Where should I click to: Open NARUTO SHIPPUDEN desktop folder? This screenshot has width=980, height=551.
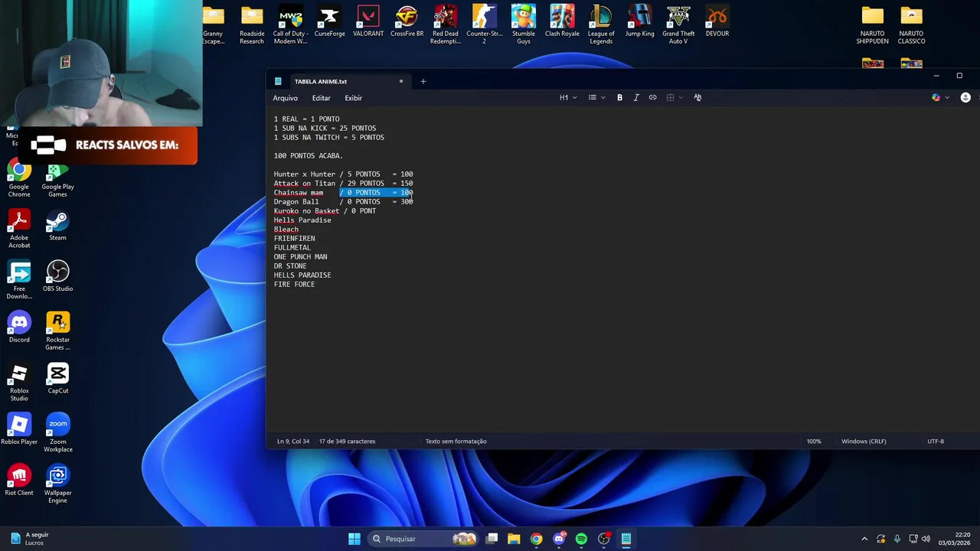tap(872, 24)
